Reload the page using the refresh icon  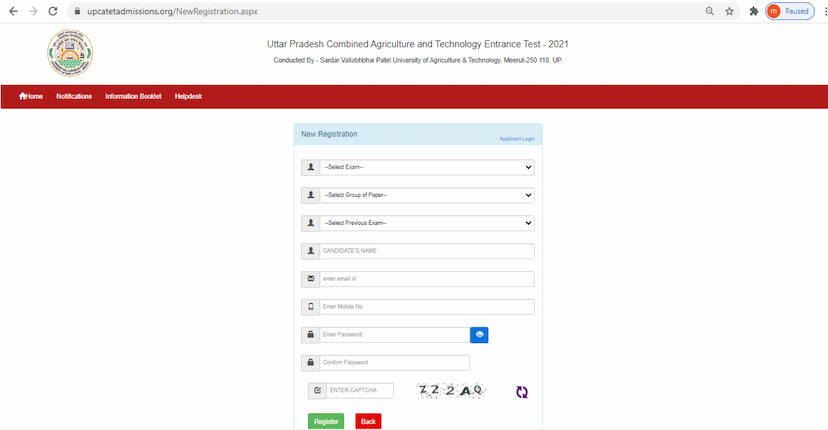point(52,11)
